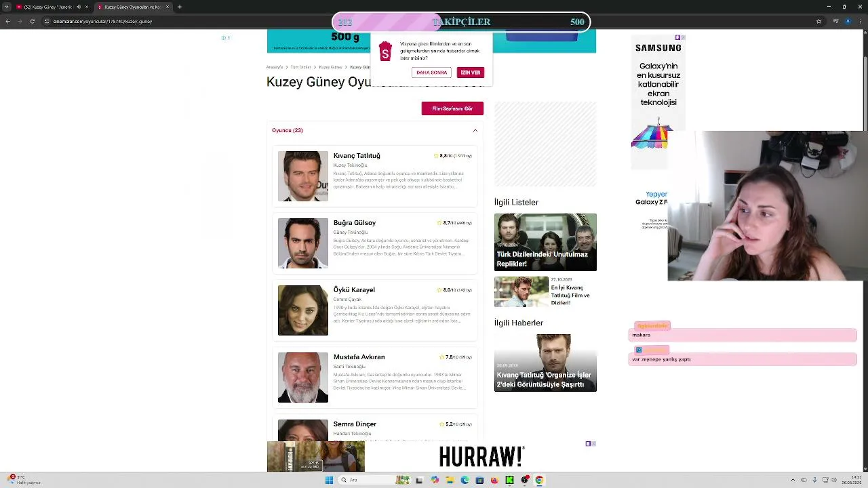Close the Kuzey Güney Jenerik tab

(x=86, y=7)
